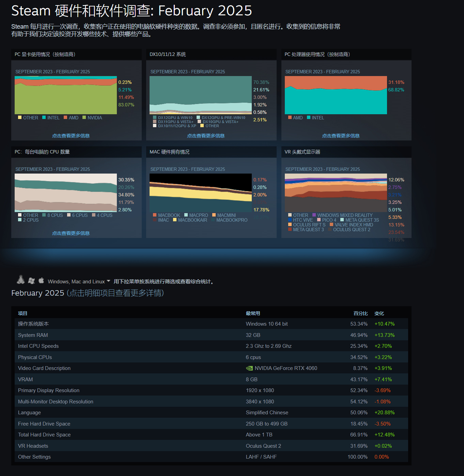Click the 'Windows 10 64 bit' value
Screen dimensions: 464x476
point(267,324)
